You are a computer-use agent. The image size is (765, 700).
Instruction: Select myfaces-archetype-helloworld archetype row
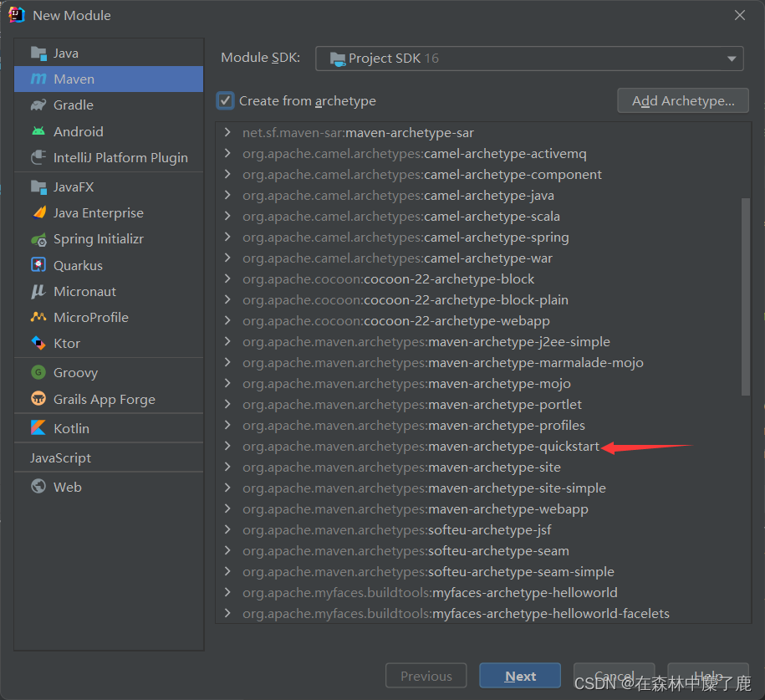coord(483,593)
